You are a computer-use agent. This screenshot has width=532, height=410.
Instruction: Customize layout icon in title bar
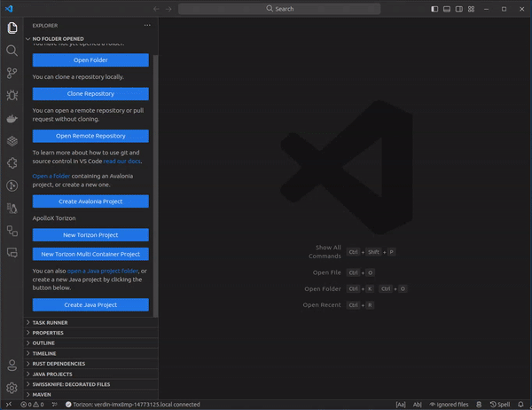coord(472,9)
